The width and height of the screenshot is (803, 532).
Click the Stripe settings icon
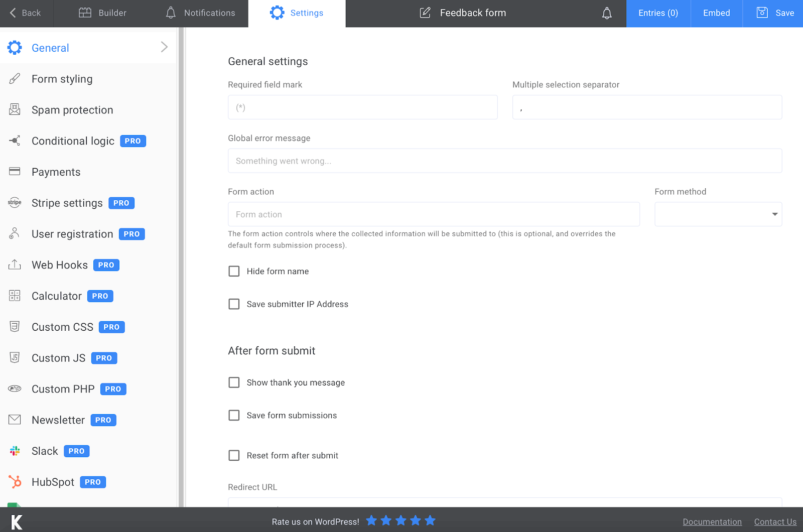click(x=15, y=203)
